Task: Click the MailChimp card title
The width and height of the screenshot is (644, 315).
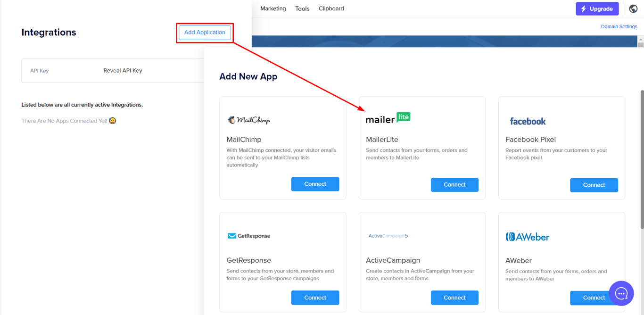Action: [x=244, y=140]
